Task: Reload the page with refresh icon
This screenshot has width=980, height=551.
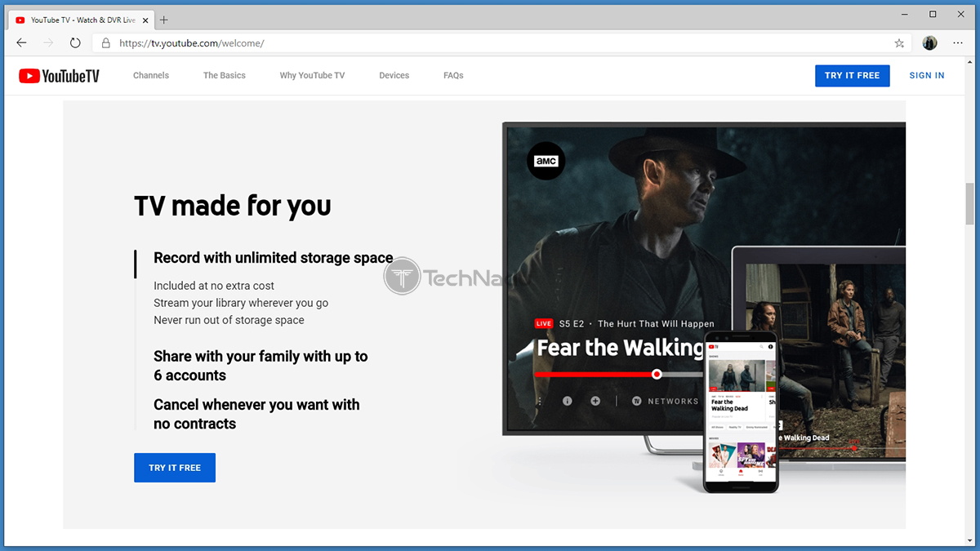Action: [x=75, y=43]
